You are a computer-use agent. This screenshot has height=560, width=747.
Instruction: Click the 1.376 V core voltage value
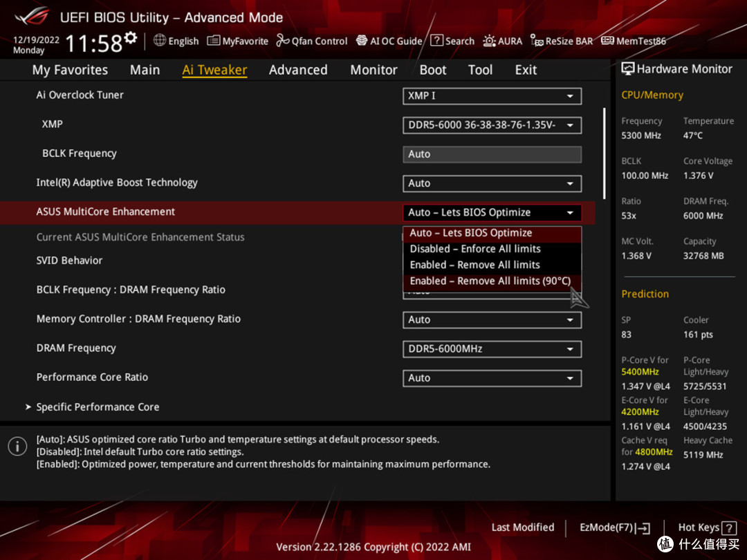(699, 176)
